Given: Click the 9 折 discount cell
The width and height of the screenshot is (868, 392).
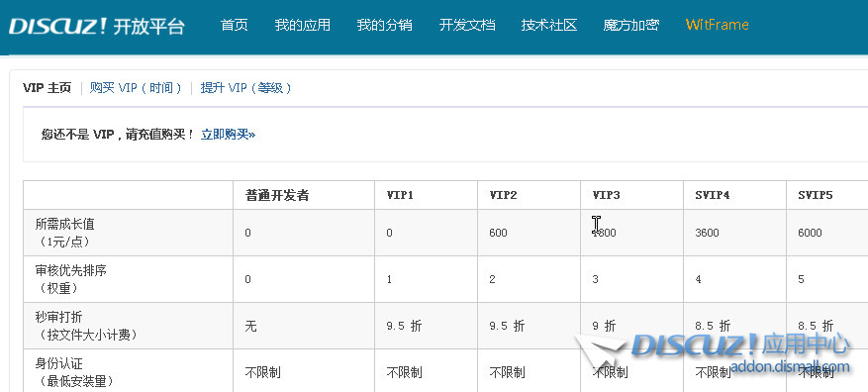Looking at the screenshot, I should click(x=604, y=326).
